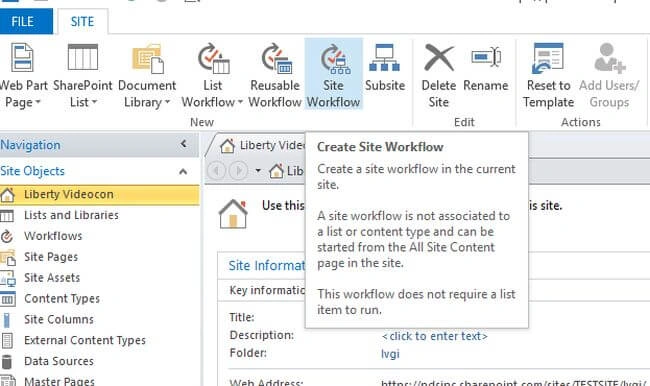
Task: Click the Web Address URL link
Action: tap(513, 382)
